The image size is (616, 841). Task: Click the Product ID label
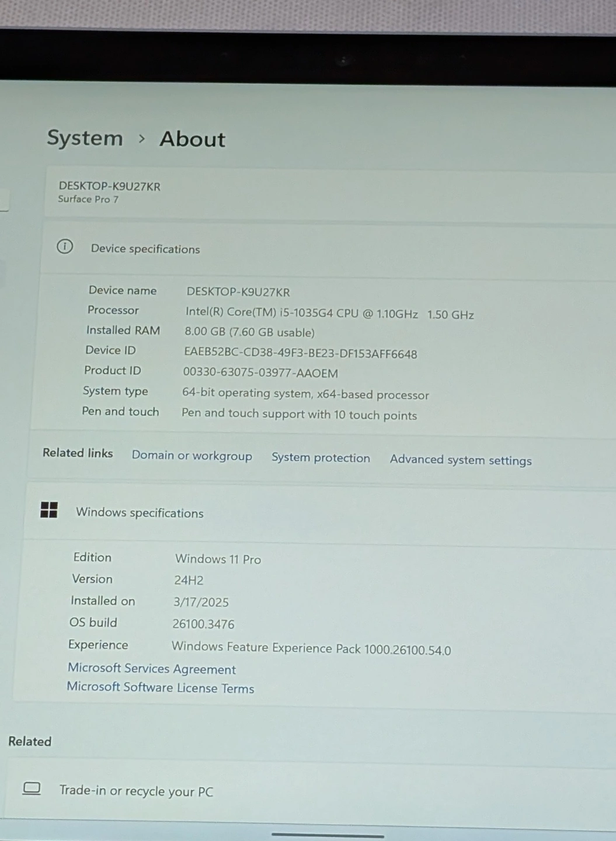pyautogui.click(x=113, y=370)
